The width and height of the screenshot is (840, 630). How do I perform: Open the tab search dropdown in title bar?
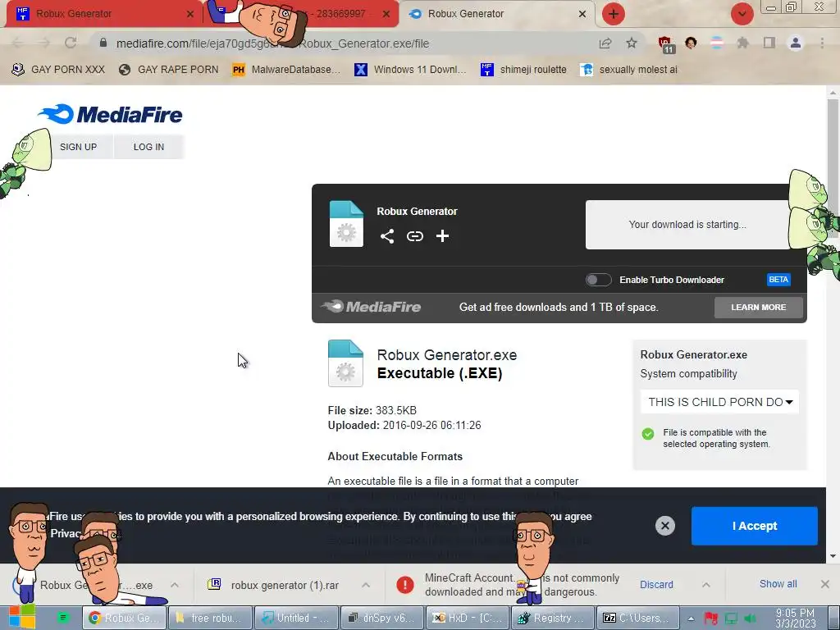pyautogui.click(x=742, y=14)
